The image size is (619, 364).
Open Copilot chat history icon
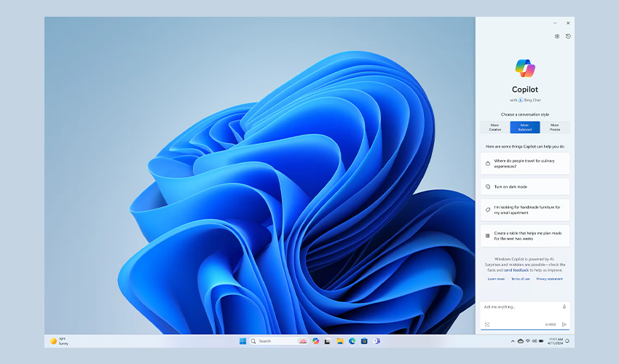tap(568, 36)
